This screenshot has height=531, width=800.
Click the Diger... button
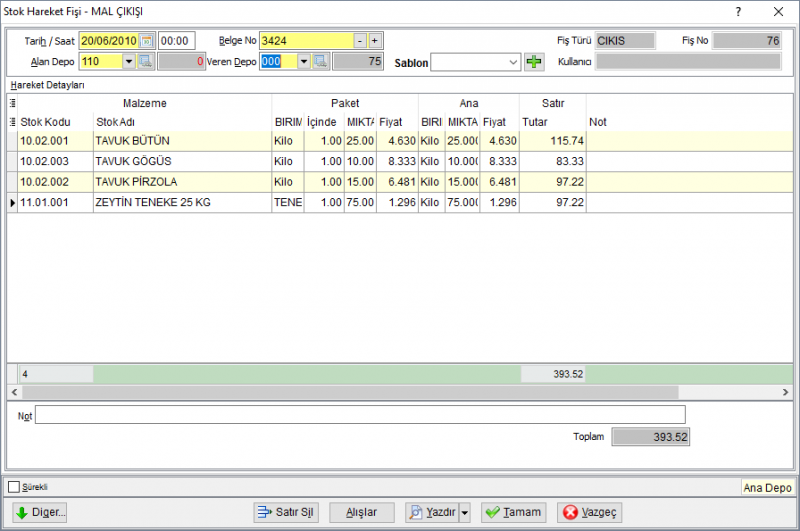point(40,512)
